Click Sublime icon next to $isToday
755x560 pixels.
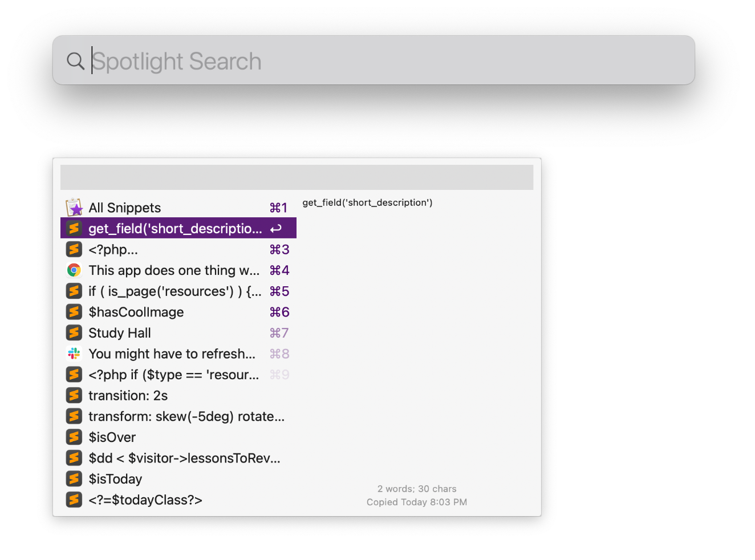point(74,478)
